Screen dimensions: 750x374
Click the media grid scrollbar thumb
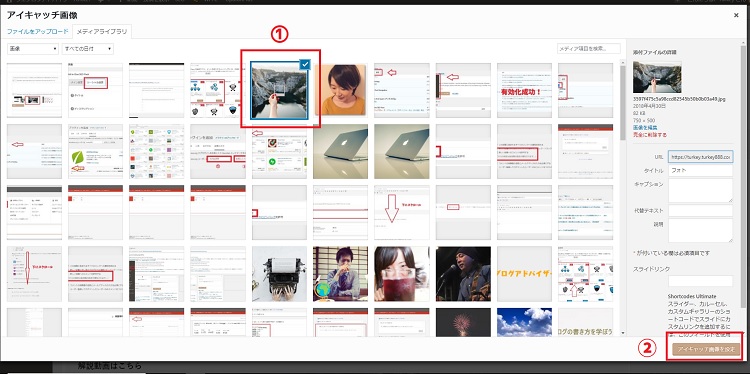pyautogui.click(x=623, y=102)
